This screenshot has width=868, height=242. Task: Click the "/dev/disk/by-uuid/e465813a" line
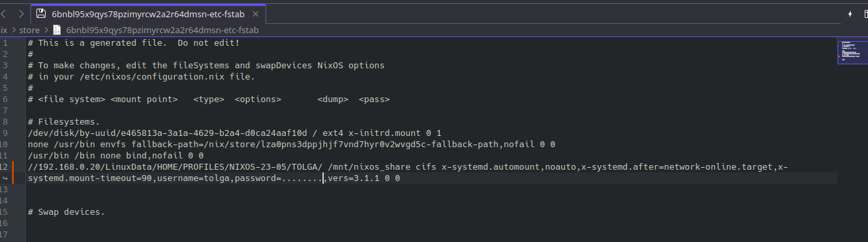click(x=234, y=133)
